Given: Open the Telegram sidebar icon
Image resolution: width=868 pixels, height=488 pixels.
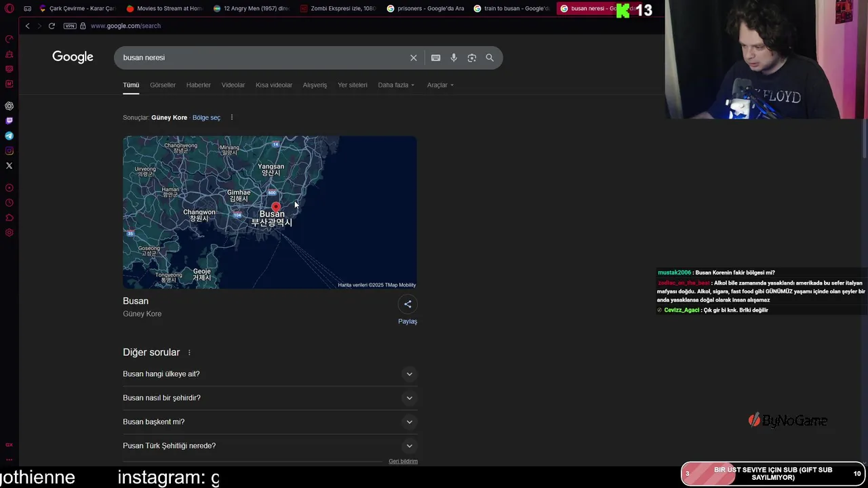Looking at the screenshot, I should point(9,136).
